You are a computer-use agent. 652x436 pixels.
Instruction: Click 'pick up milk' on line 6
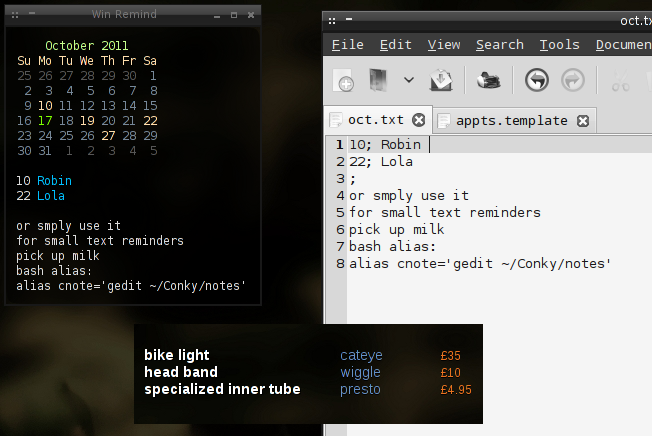[397, 229]
